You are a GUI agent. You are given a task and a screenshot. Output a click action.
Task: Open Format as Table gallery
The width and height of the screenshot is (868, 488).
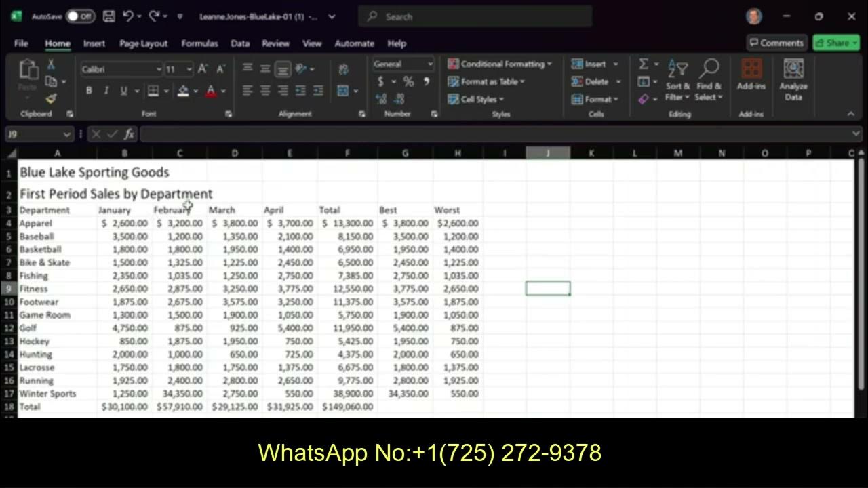pos(486,81)
